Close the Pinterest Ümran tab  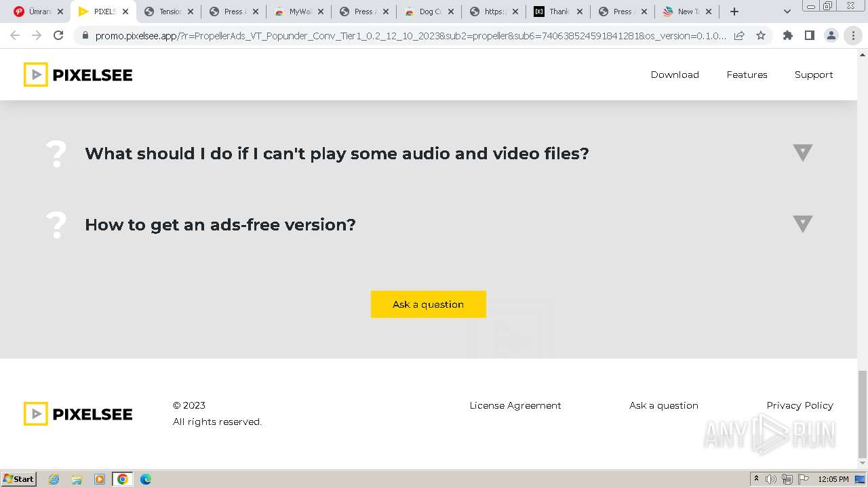click(60, 12)
